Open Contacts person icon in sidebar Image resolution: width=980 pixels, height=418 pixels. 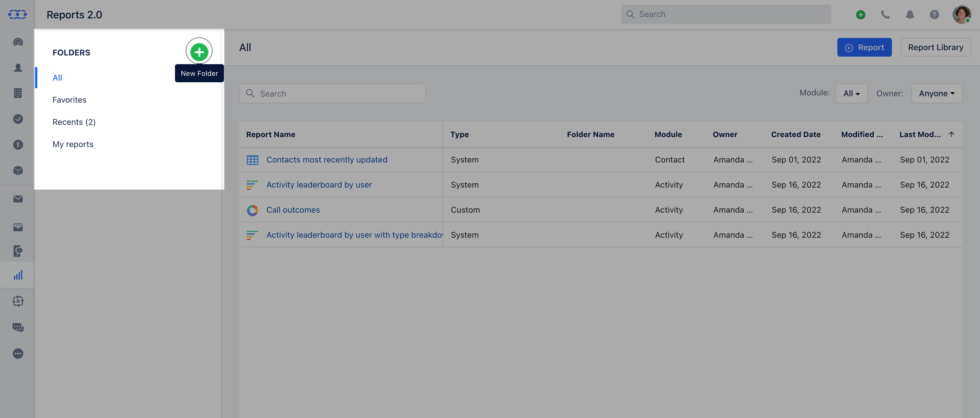(18, 68)
